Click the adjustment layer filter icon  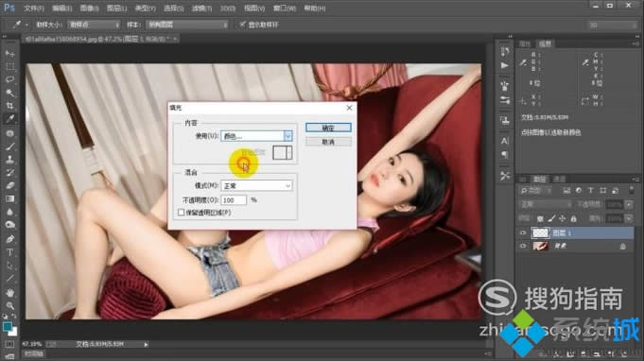click(579, 190)
